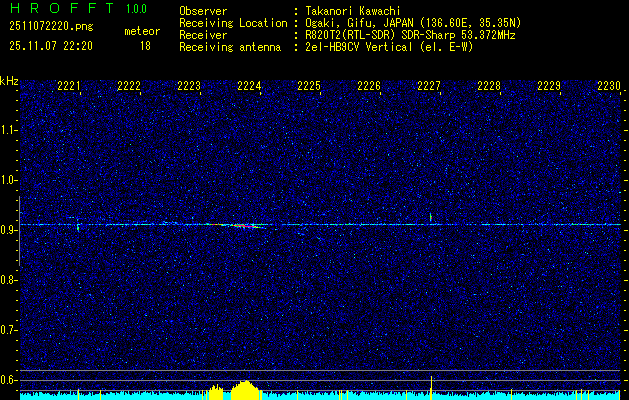Click the 0.7 kHz frequency label
The width and height of the screenshot is (629, 400).
tap(8, 330)
